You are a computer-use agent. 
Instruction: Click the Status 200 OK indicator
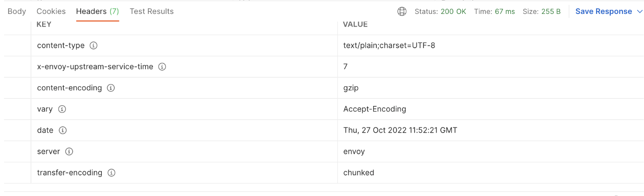(440, 11)
